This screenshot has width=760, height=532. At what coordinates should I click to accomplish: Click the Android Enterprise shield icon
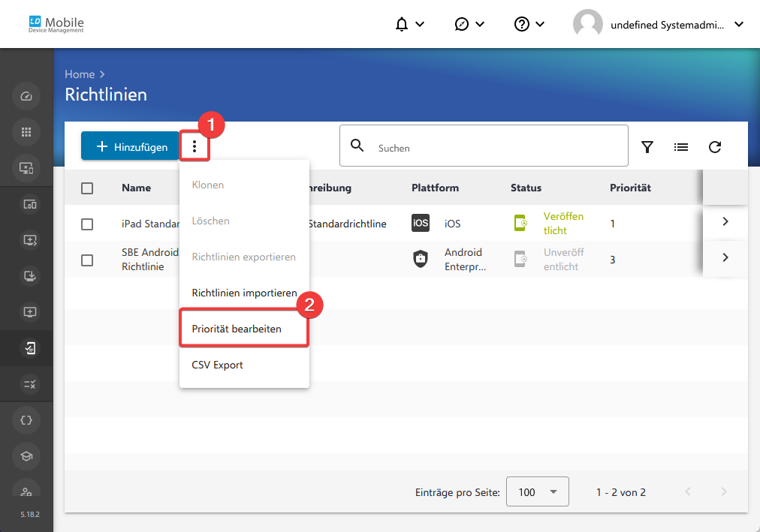point(421,259)
